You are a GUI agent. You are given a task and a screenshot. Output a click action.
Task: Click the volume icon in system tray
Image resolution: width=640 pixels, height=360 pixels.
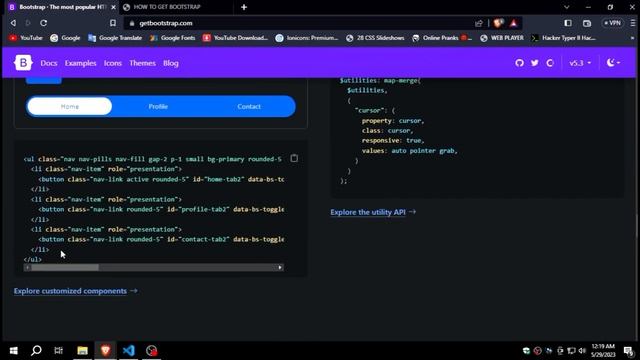pos(582,351)
